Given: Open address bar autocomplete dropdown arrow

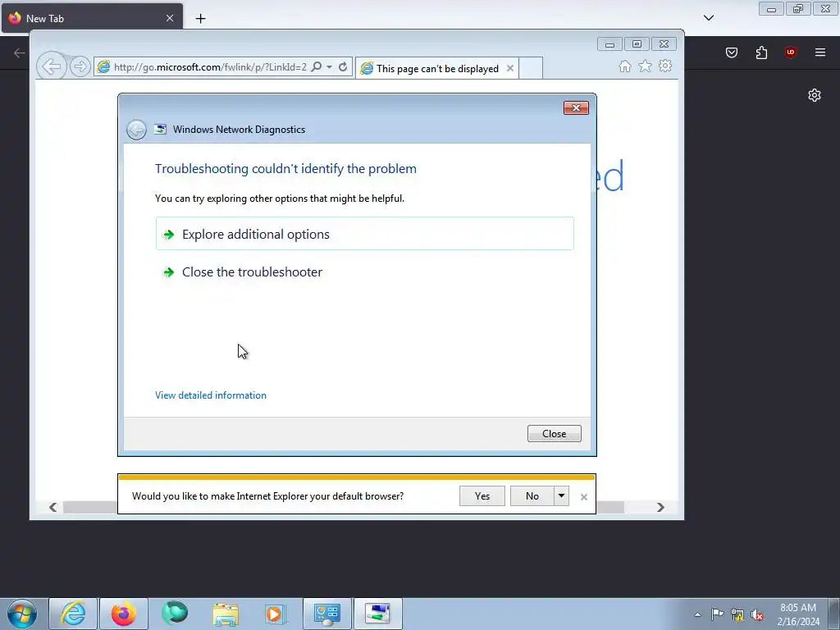Looking at the screenshot, I should pos(330,67).
